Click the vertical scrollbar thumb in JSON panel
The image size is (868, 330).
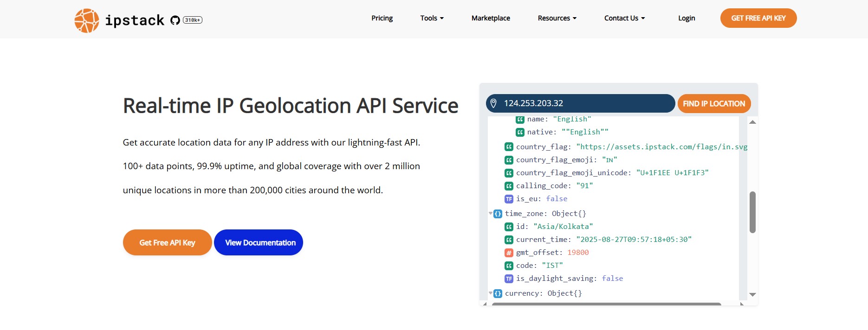(x=752, y=212)
